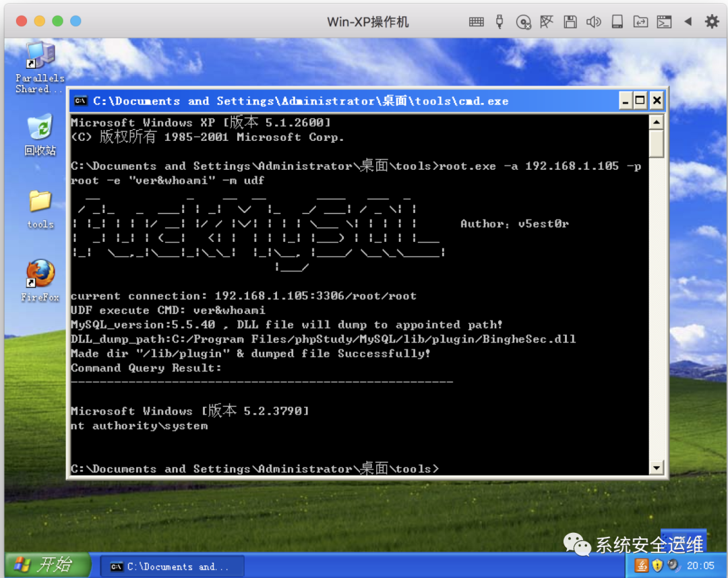
Task: Click the C:\Documents and... taskbar button
Action: pyautogui.click(x=172, y=567)
